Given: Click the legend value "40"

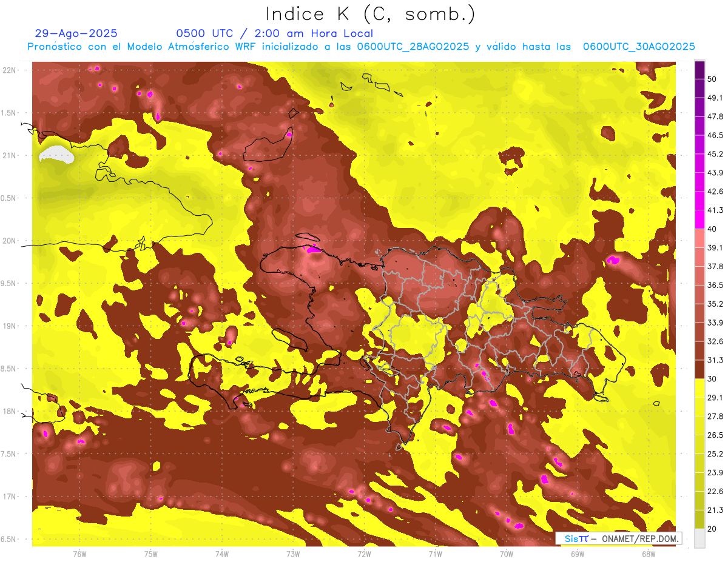Looking at the screenshot, I should pos(713,229).
